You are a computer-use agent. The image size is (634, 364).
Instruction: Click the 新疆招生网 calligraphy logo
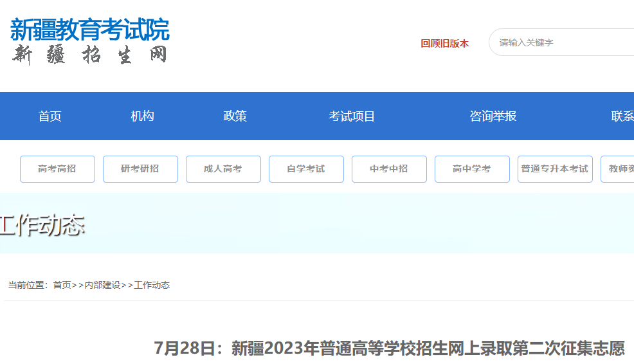tap(90, 55)
